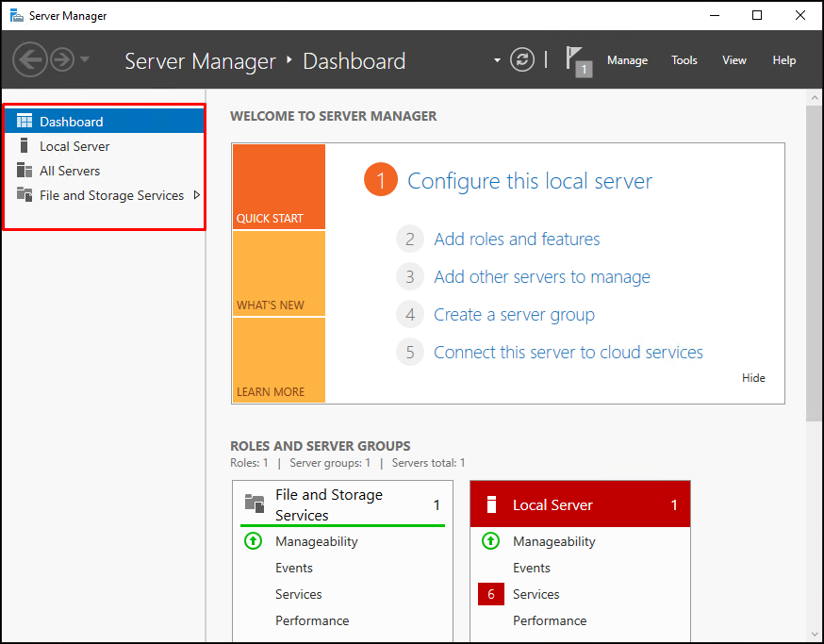Click Add other servers to manage
The width and height of the screenshot is (824, 644).
542,277
